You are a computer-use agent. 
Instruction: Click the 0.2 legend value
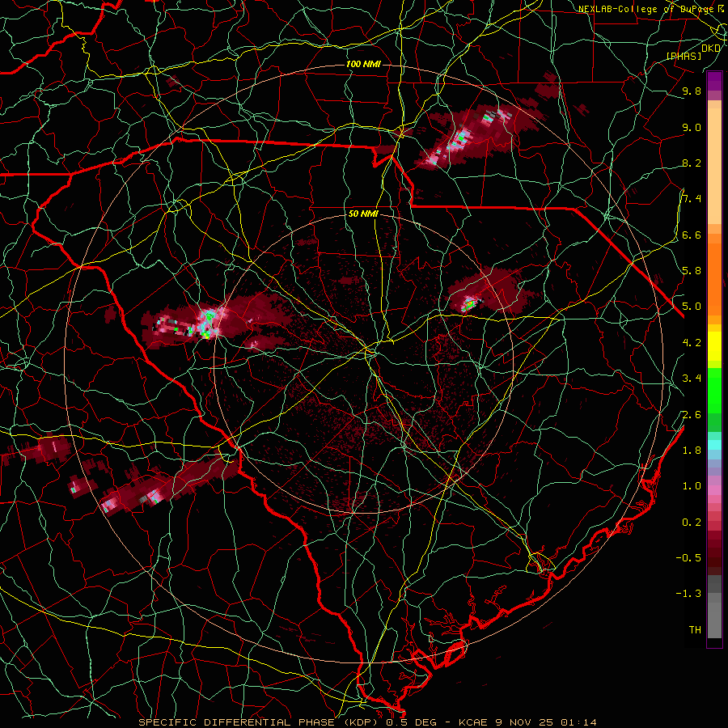point(692,523)
